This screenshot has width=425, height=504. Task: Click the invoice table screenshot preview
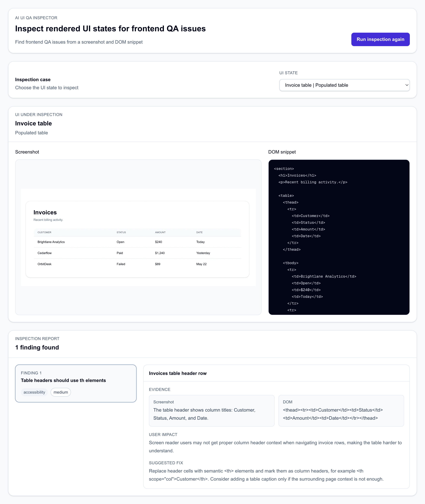(138, 237)
